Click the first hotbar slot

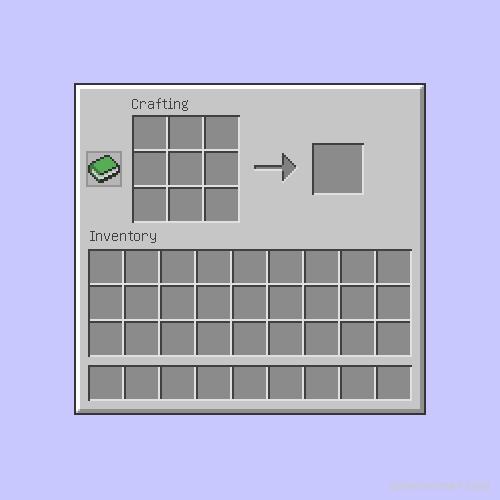click(106, 383)
